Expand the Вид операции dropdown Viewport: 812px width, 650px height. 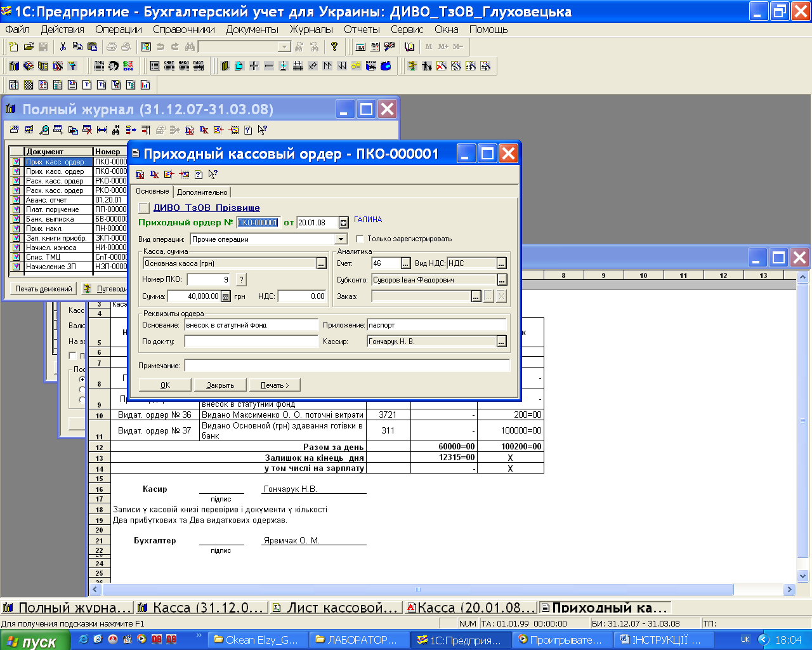tap(341, 239)
